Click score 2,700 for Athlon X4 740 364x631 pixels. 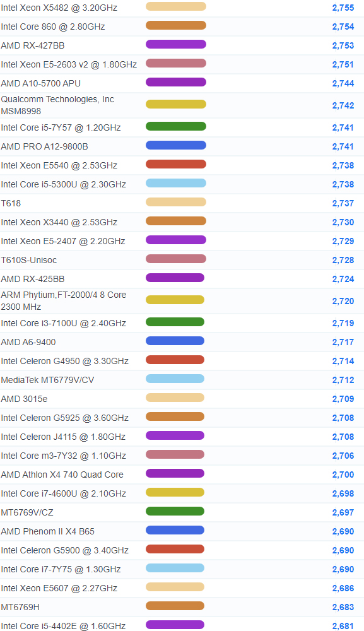point(343,475)
